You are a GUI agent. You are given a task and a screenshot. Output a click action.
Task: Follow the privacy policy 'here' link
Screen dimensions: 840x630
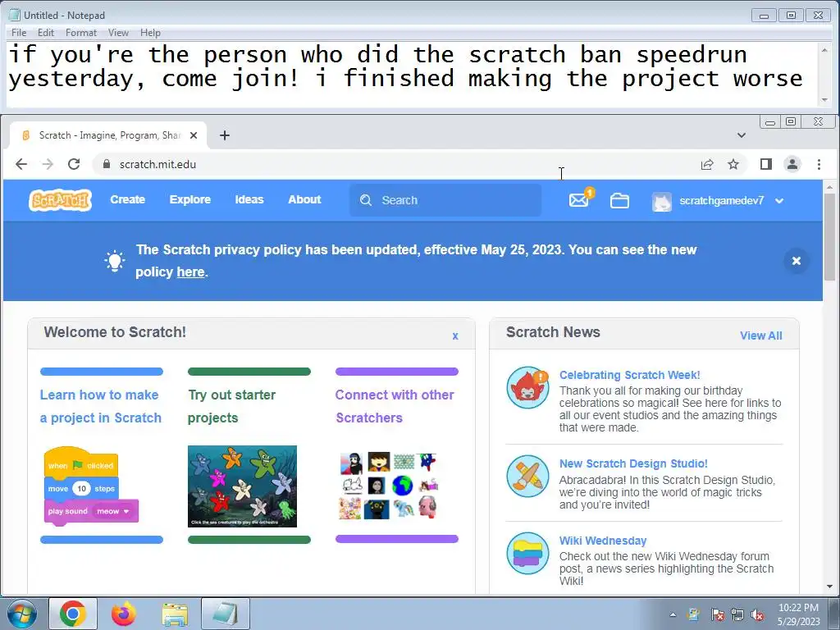pos(190,272)
